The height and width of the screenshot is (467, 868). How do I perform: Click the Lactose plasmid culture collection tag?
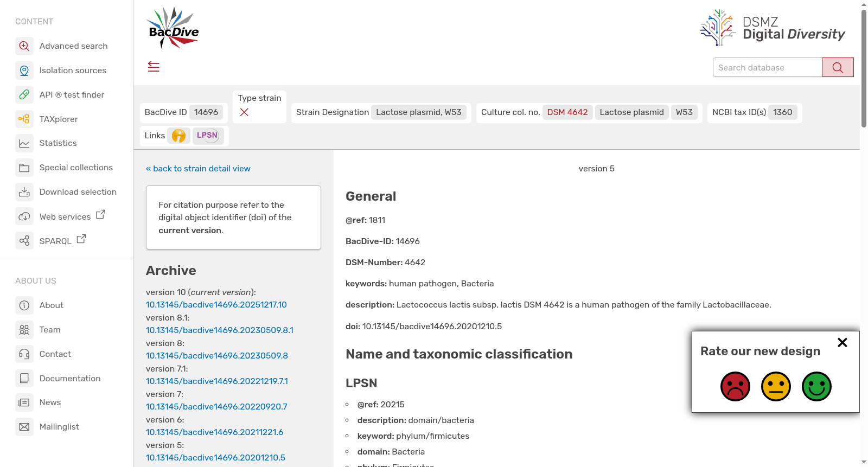(x=631, y=112)
